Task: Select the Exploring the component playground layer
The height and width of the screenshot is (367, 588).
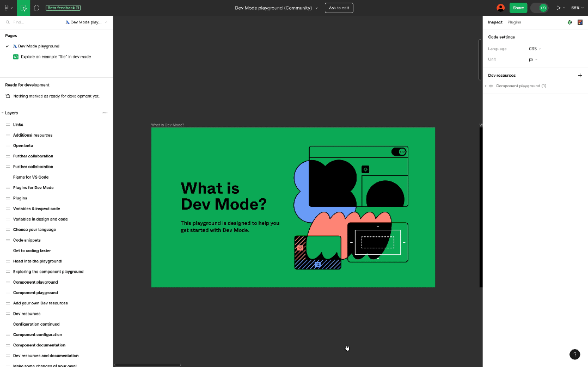Action: pyautogui.click(x=48, y=271)
